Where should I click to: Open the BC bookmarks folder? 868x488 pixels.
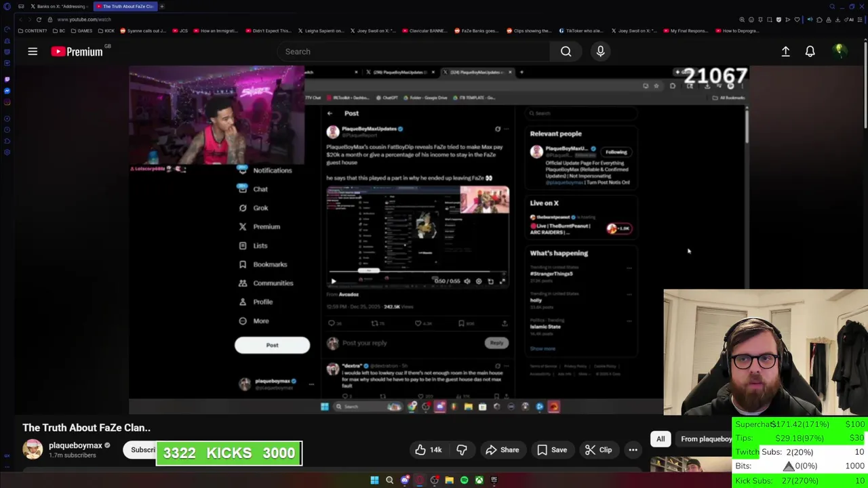59,30
